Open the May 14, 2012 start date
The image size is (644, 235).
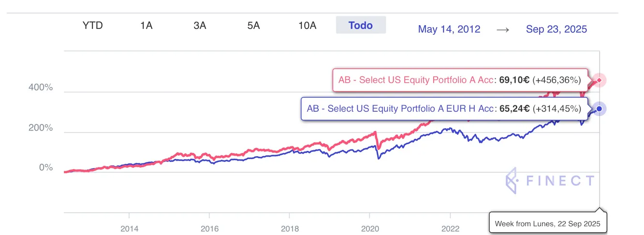(449, 29)
